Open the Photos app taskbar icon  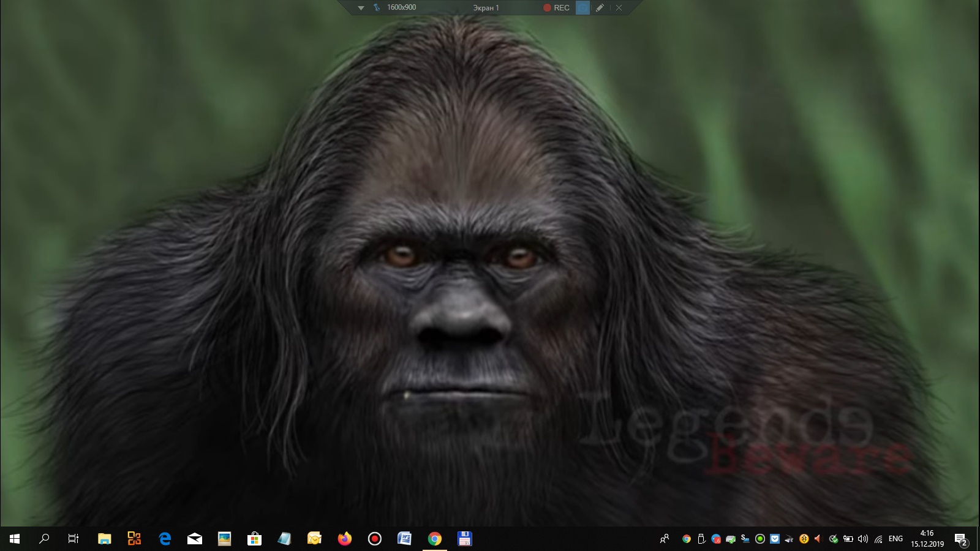click(225, 539)
